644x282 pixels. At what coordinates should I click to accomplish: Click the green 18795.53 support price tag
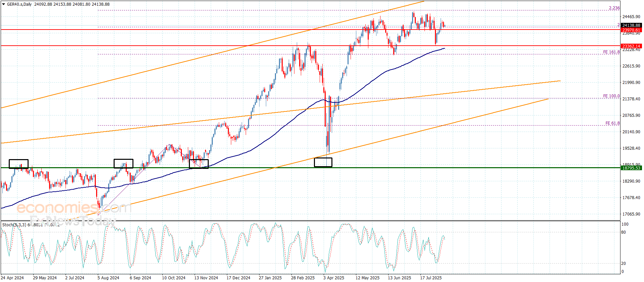[x=631, y=168]
